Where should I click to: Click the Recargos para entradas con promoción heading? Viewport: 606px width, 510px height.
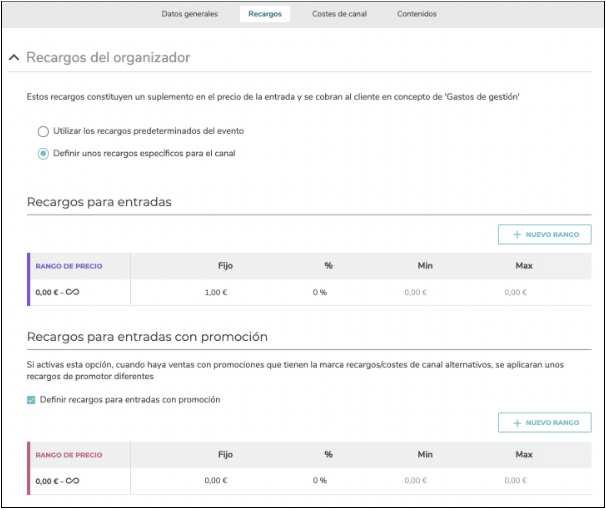coord(147,337)
